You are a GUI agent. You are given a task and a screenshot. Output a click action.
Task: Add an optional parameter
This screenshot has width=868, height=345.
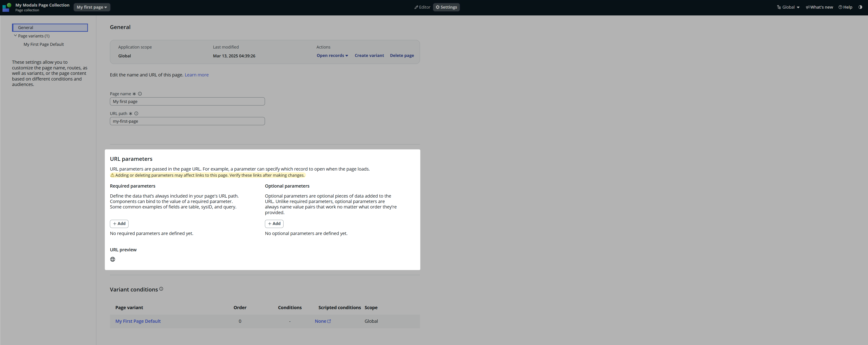point(274,224)
